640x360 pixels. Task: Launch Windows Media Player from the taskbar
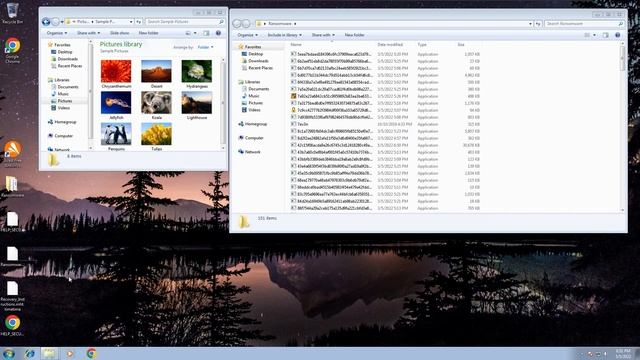[x=70, y=353]
